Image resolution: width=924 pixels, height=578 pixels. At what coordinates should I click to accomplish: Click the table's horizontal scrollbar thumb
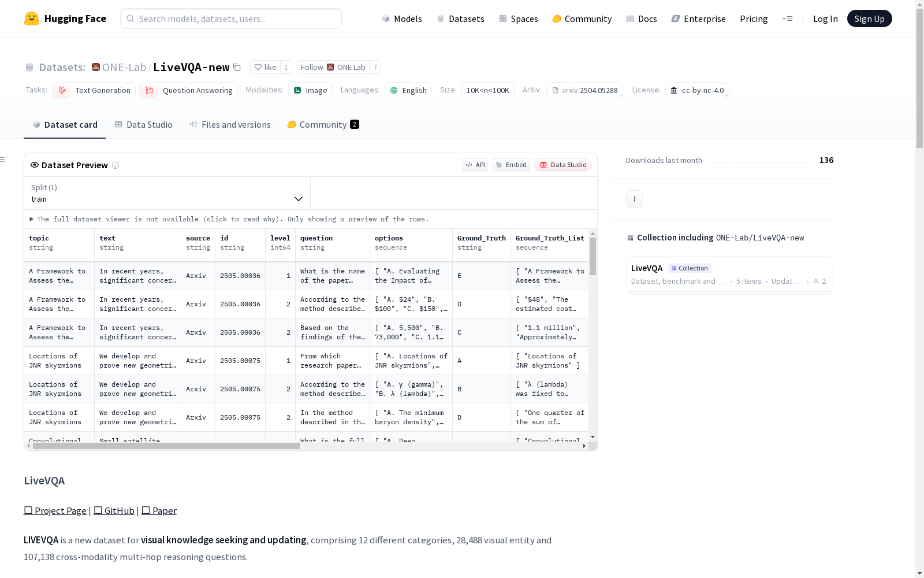click(166, 446)
